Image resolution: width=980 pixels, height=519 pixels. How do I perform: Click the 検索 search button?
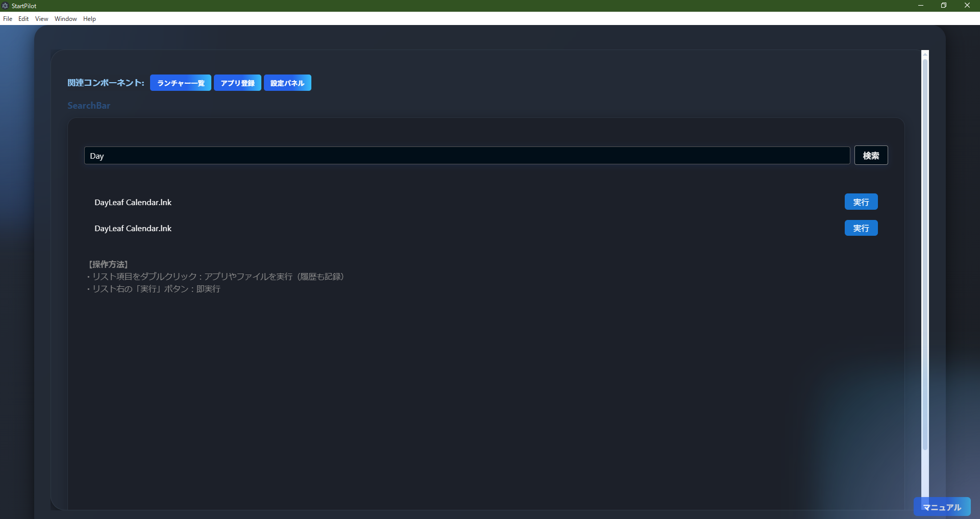pos(871,155)
